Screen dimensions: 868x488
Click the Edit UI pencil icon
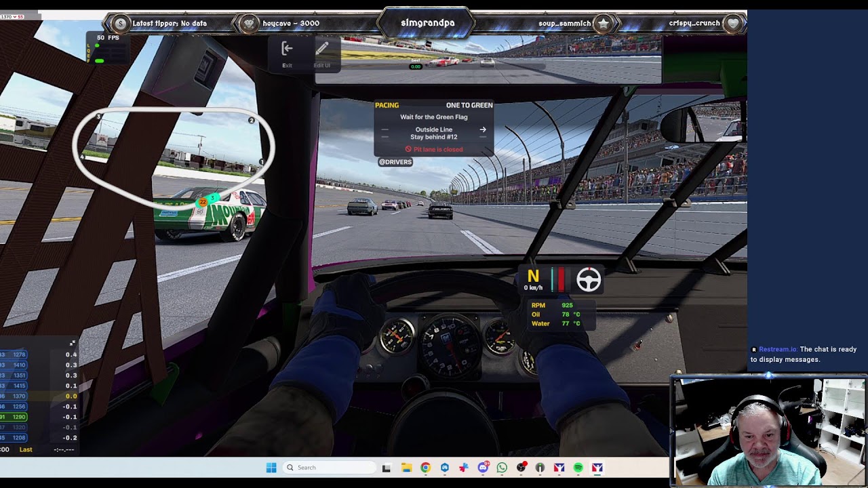click(322, 49)
